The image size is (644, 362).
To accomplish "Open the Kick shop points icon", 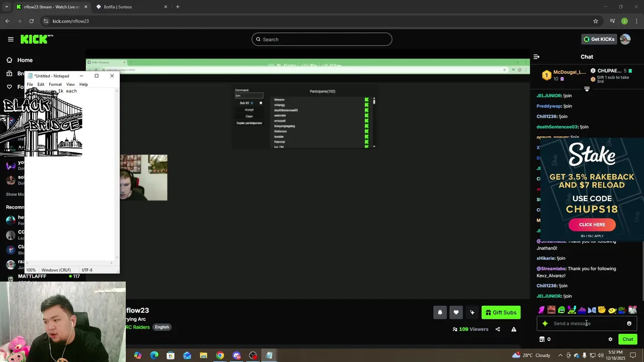I will (x=542, y=339).
